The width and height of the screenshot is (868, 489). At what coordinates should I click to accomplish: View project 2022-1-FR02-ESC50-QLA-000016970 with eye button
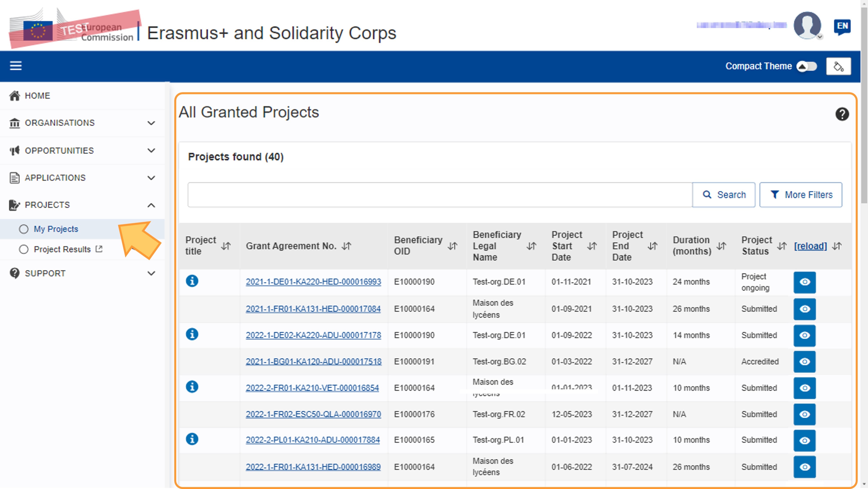[x=805, y=414]
